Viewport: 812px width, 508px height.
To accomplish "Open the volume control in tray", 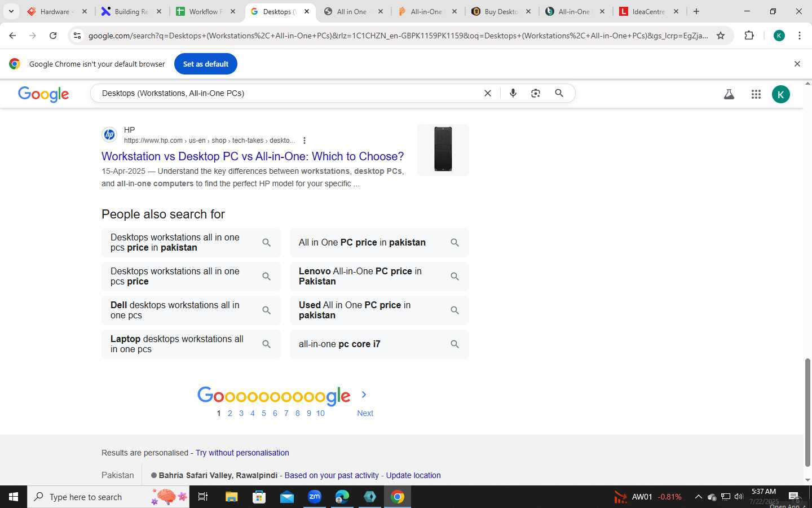I will pyautogui.click(x=739, y=497).
